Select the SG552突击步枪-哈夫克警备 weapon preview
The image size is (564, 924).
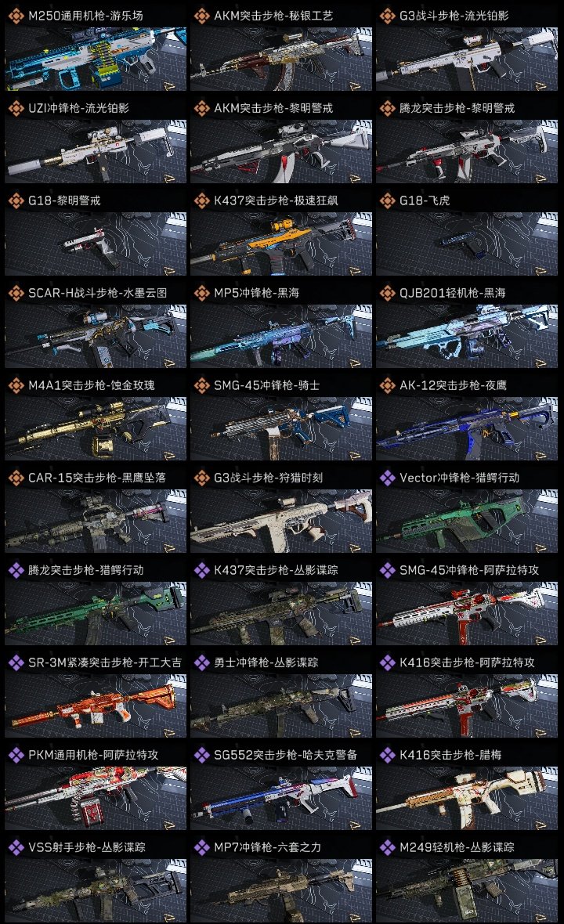point(281,799)
